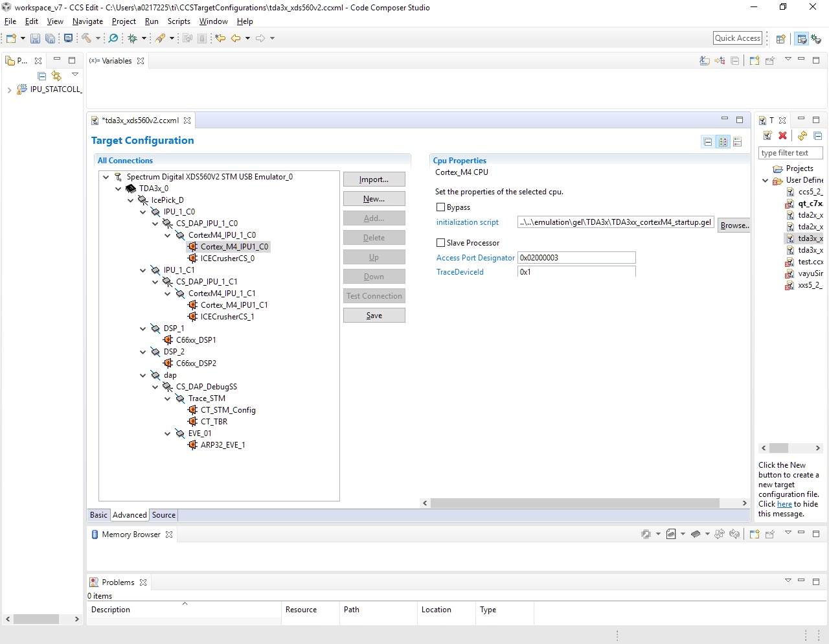Switch to the CCS Edit perspective icon
The width and height of the screenshot is (829, 644).
click(x=802, y=39)
